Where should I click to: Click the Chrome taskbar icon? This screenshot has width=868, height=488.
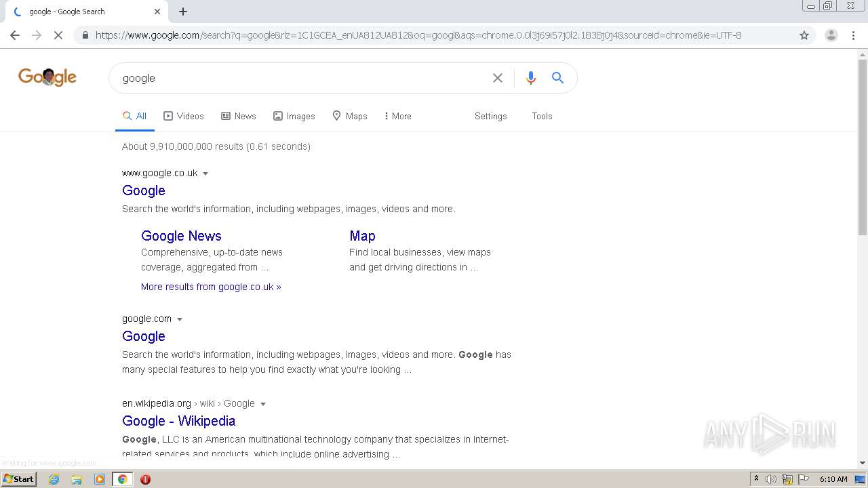(122, 479)
